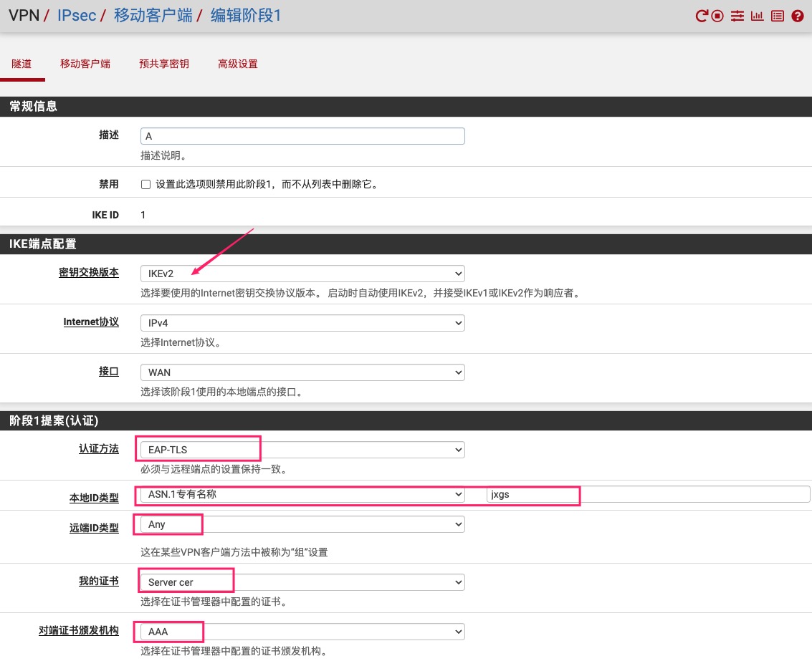Image resolution: width=812 pixels, height=661 pixels.
Task: Open the 高级设置 tab
Action: tap(238, 64)
